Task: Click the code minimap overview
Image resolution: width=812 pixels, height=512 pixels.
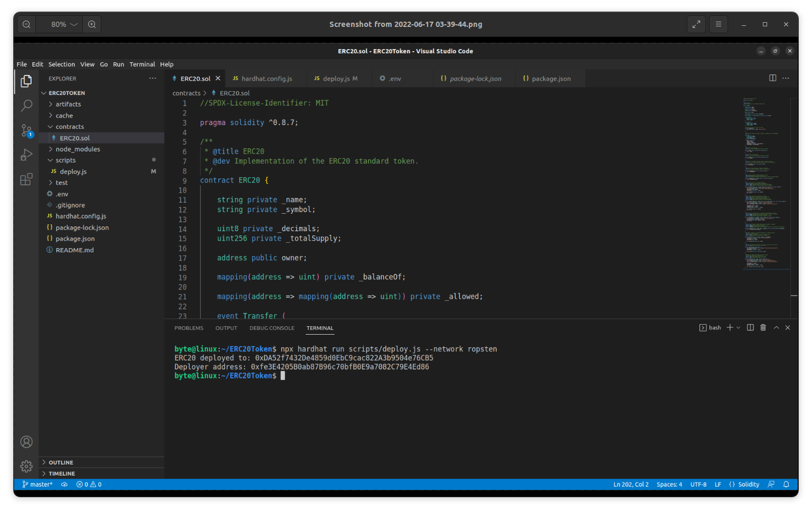Action: (x=766, y=184)
